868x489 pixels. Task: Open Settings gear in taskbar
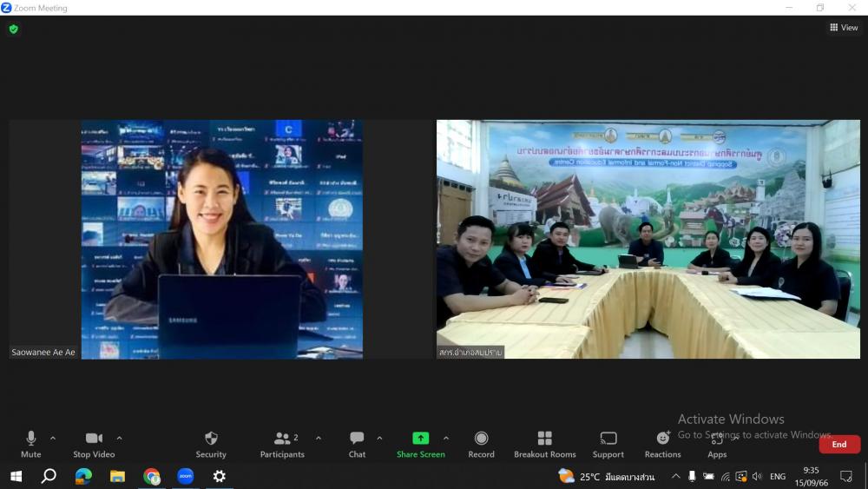click(x=220, y=476)
